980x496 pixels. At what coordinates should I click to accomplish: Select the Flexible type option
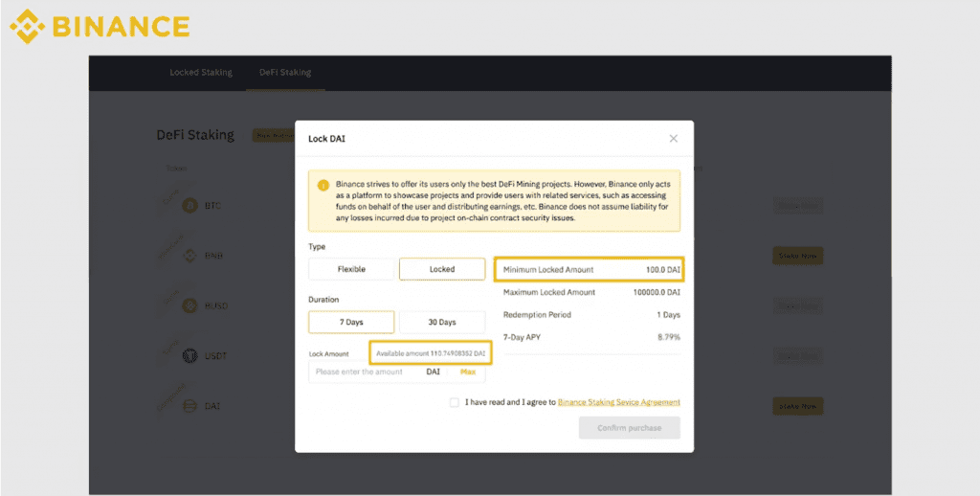(x=351, y=269)
